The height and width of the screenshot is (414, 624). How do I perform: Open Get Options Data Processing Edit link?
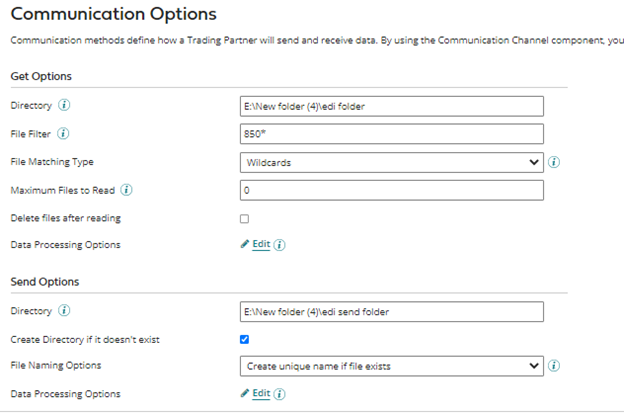click(261, 244)
